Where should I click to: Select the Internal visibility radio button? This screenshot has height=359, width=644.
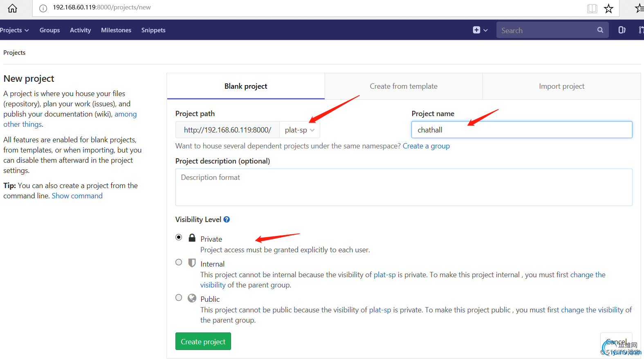click(x=179, y=262)
